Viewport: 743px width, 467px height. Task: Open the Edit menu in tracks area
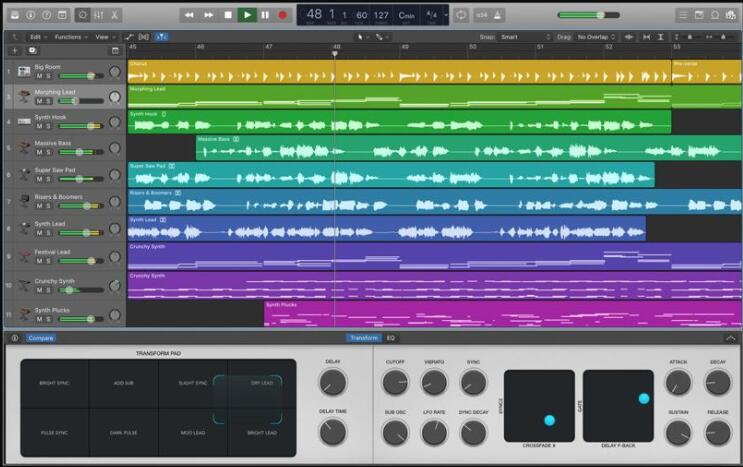37,37
